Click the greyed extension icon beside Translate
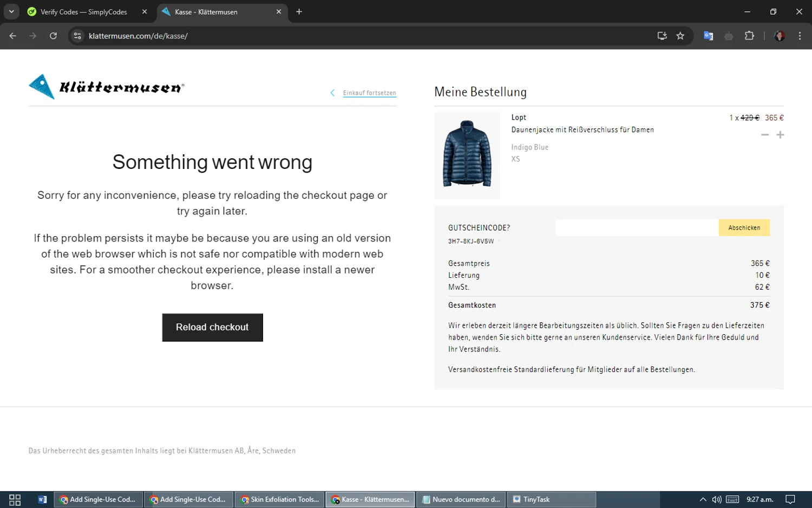 tap(729, 36)
